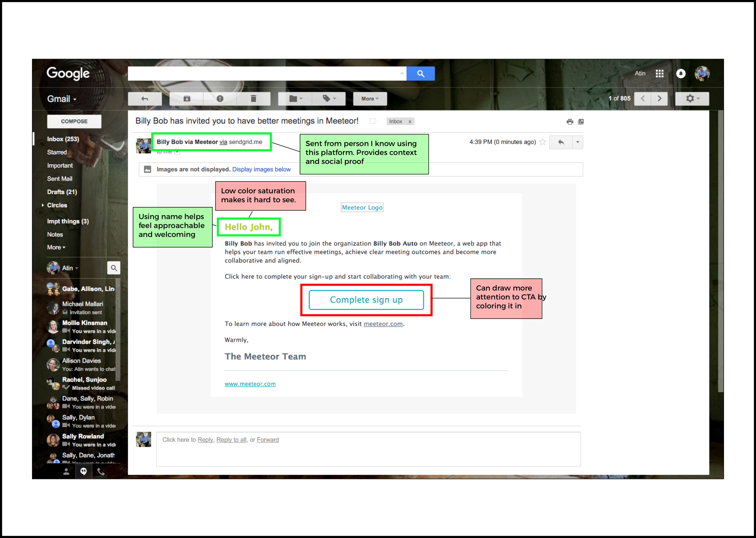Open chat with Gabe, Allison group

(x=81, y=289)
